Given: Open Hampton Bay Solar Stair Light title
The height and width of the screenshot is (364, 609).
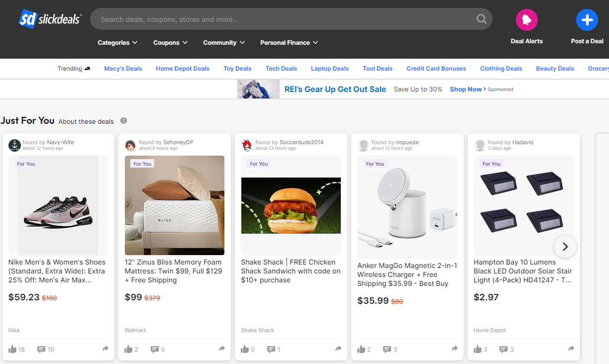Looking at the screenshot, I should tap(523, 271).
